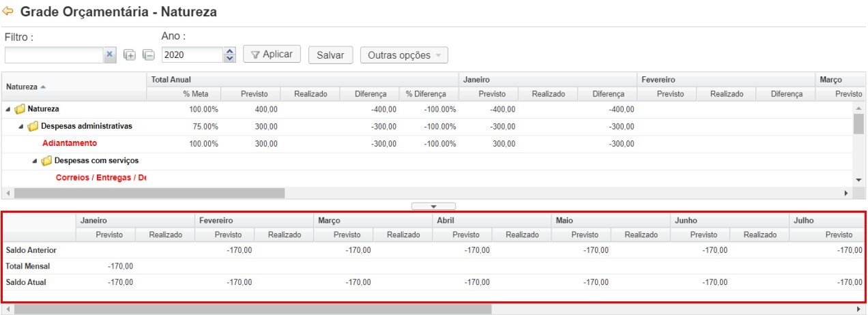This screenshot has width=868, height=315.
Task: Click the % Diferença column header
Action: click(429, 94)
